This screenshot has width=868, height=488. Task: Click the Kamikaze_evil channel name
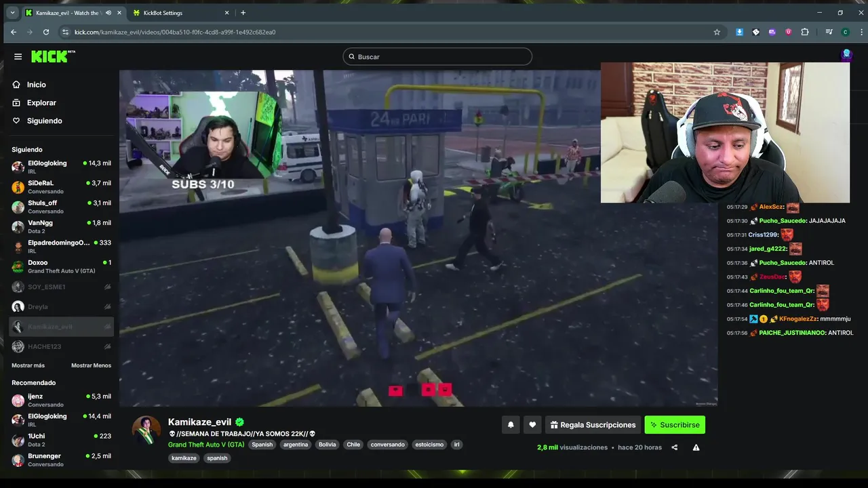point(199,422)
